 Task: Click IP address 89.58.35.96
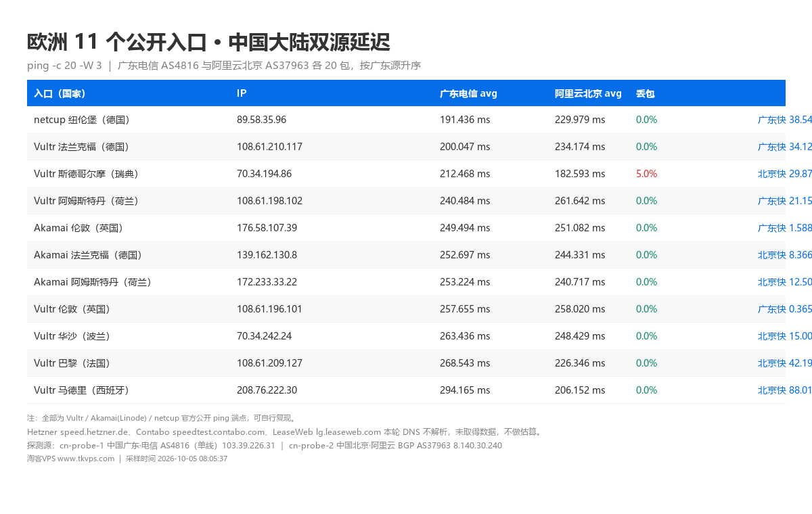[x=261, y=120]
